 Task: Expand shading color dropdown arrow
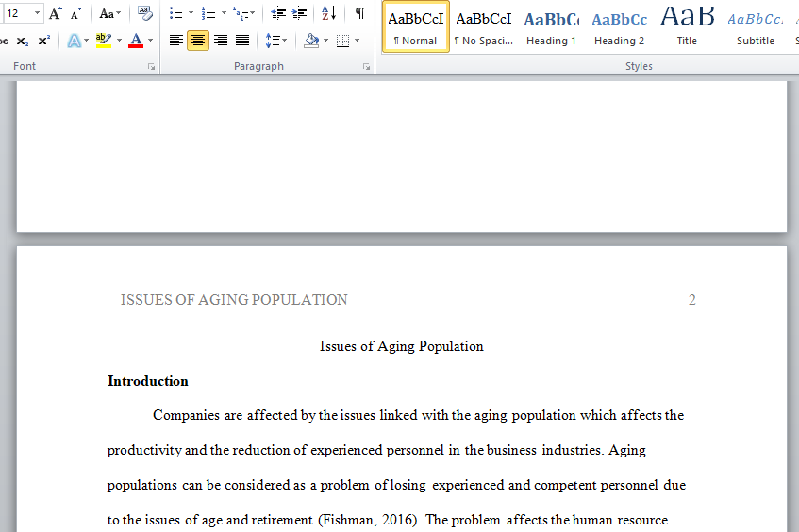click(326, 41)
